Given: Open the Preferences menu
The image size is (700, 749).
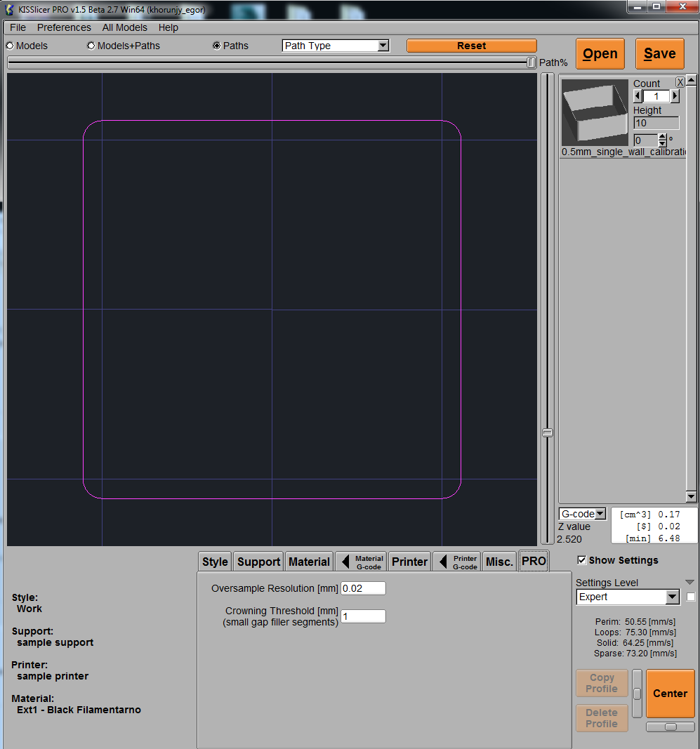Looking at the screenshot, I should (64, 27).
